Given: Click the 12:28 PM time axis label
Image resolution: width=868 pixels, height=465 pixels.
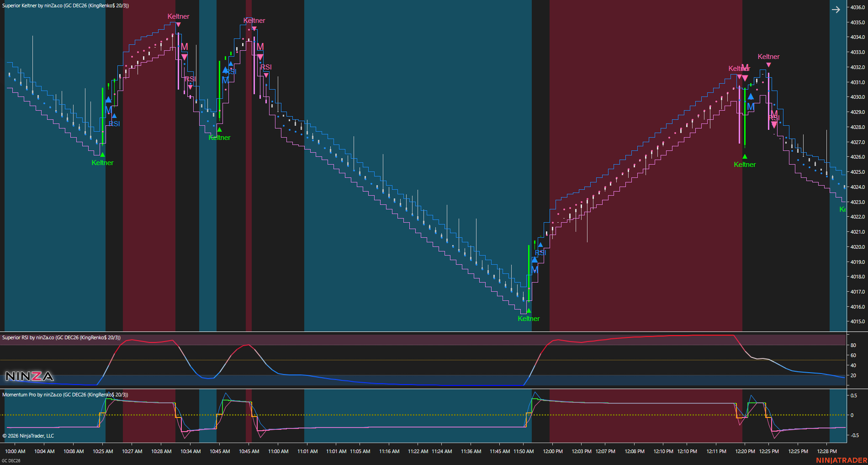Looking at the screenshot, I should click(827, 451).
